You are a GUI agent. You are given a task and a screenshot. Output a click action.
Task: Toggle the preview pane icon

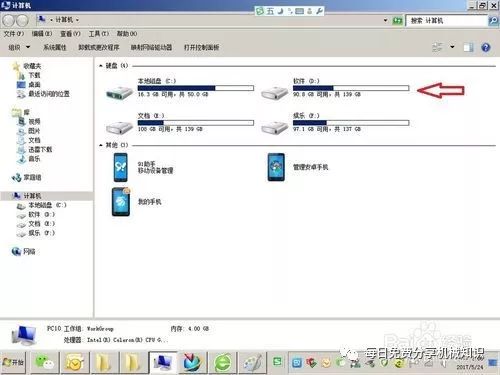click(x=468, y=47)
